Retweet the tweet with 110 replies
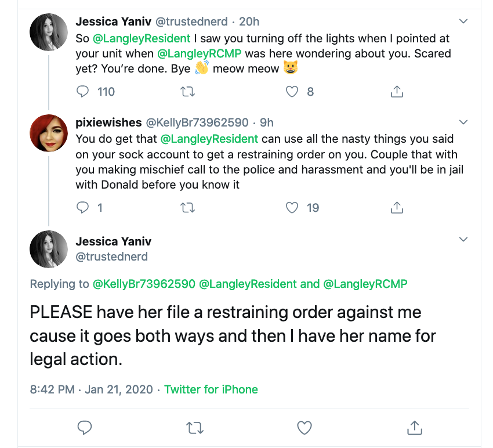493x448 pixels. click(x=188, y=92)
